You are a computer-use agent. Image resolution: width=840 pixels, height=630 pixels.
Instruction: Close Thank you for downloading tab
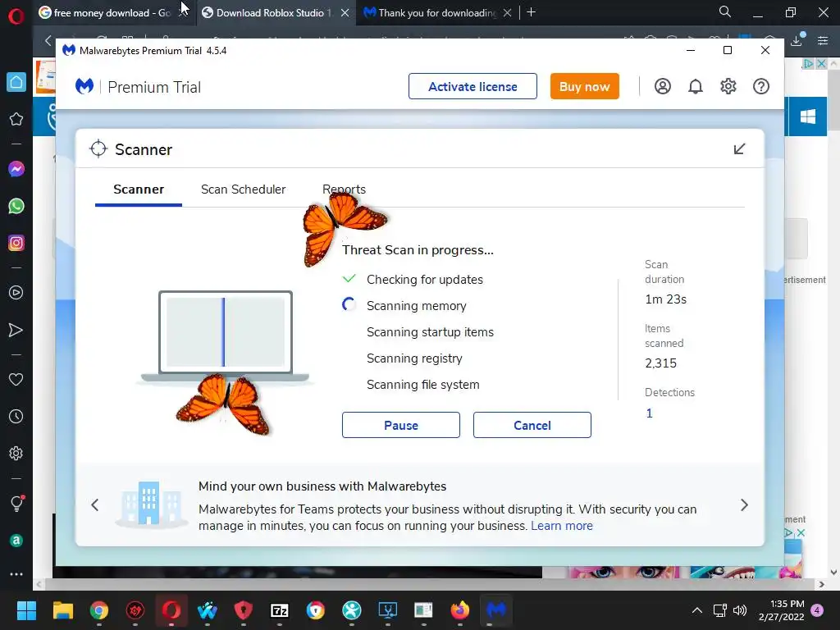[x=507, y=12]
